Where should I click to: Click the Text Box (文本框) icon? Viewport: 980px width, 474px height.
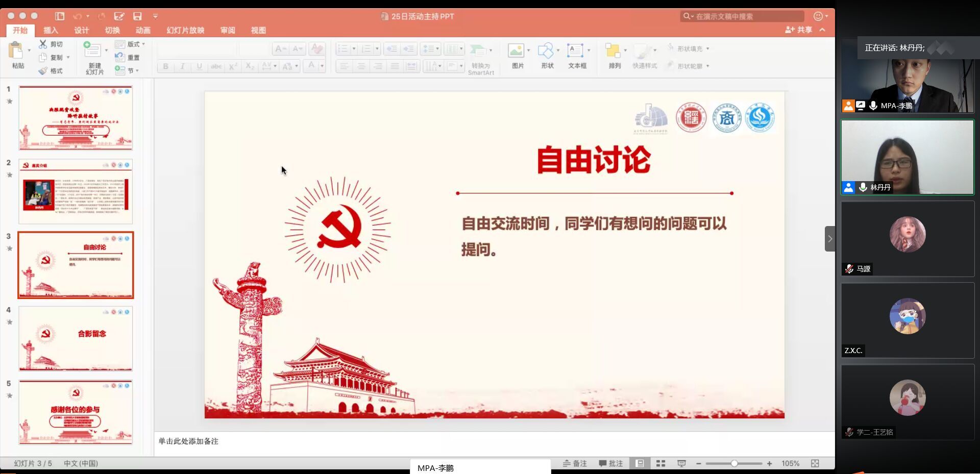pos(575,51)
